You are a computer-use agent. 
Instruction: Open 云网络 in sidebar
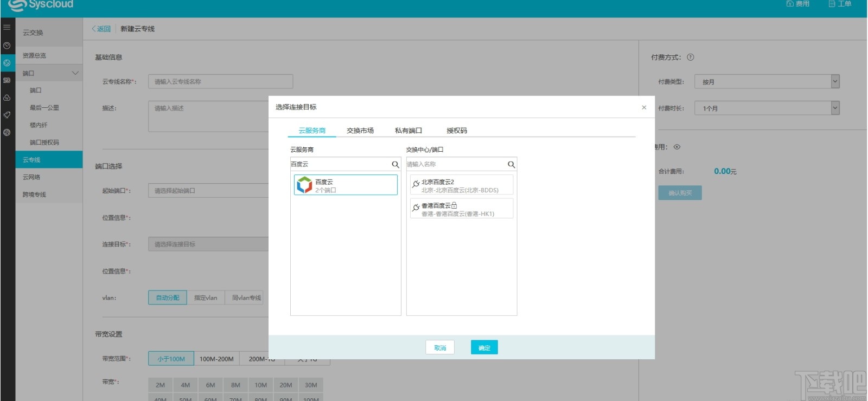pos(31,177)
